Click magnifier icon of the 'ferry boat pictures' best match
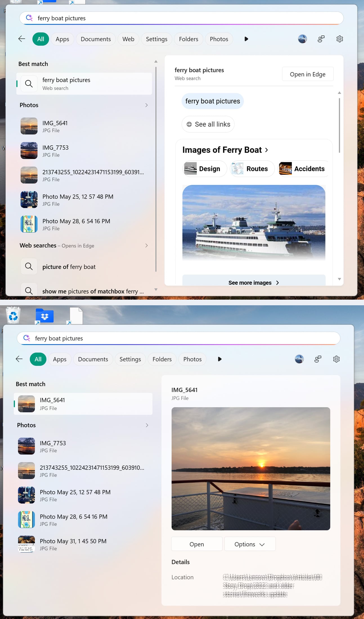Screen dimensions: 364x619 click(29, 84)
